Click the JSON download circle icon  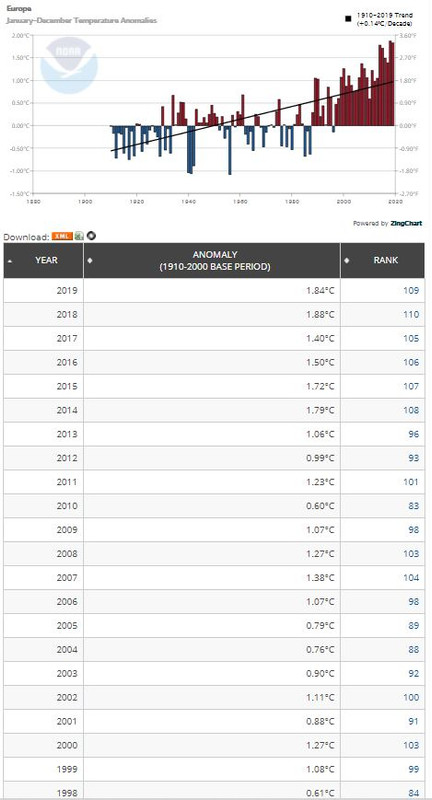(x=91, y=236)
